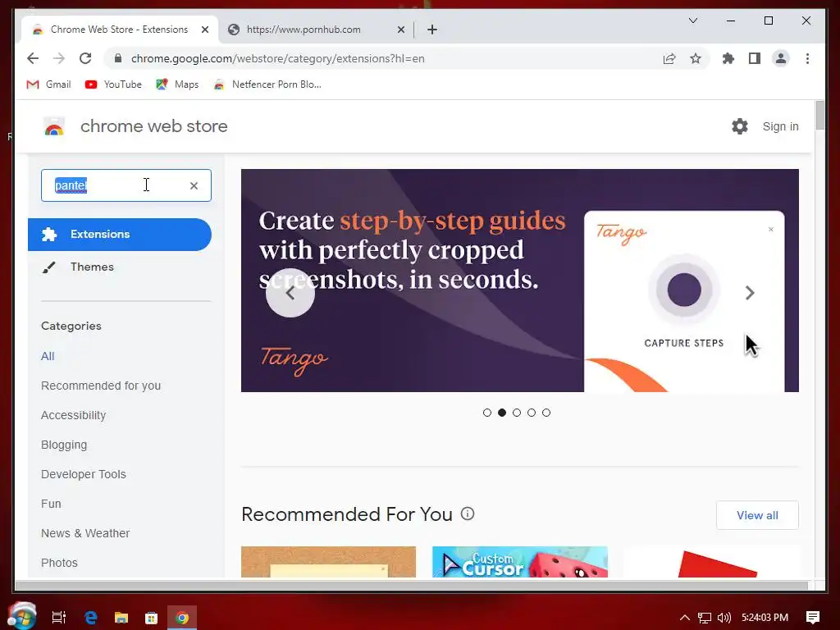Click the Tango promotional banner
The width and height of the screenshot is (840, 630).
click(x=519, y=281)
